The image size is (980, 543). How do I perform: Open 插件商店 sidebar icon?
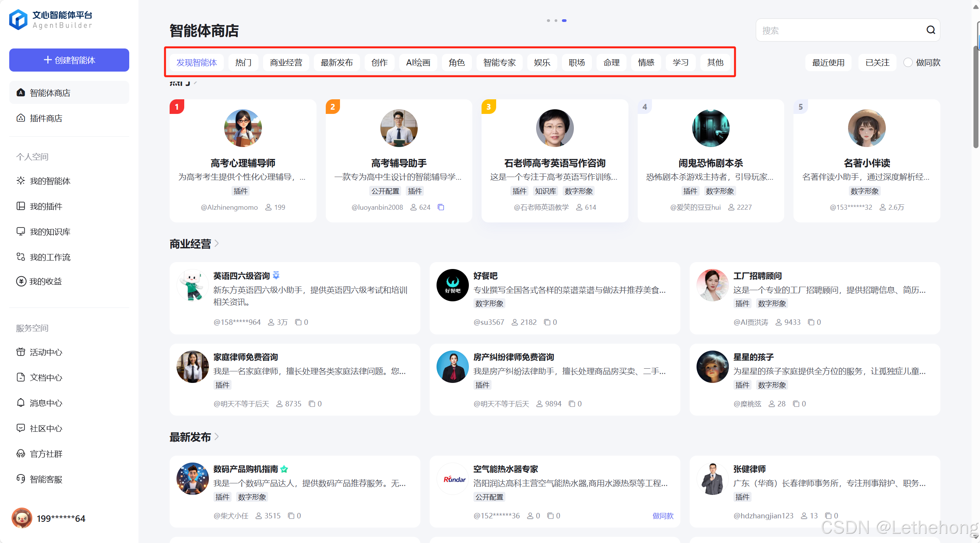[x=21, y=118]
